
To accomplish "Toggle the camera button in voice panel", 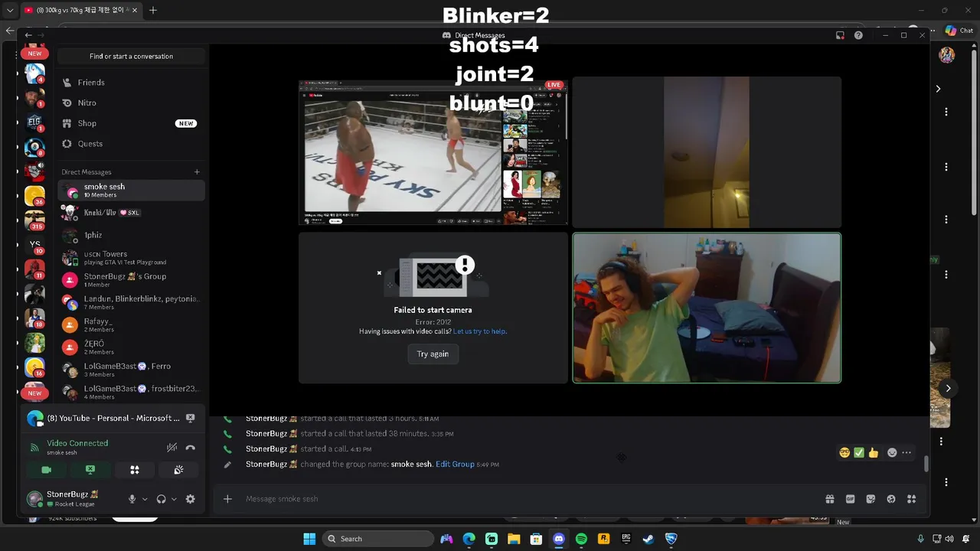I will [x=46, y=470].
